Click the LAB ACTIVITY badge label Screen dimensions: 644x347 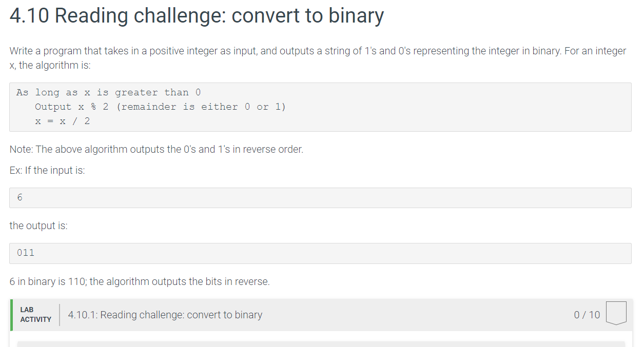pyautogui.click(x=35, y=313)
